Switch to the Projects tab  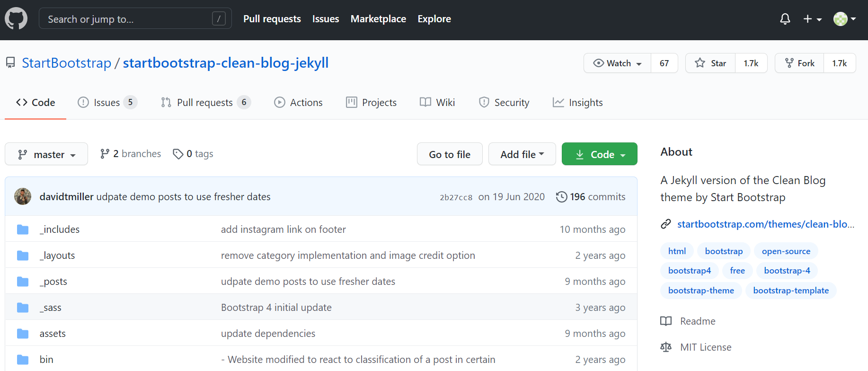coord(371,102)
